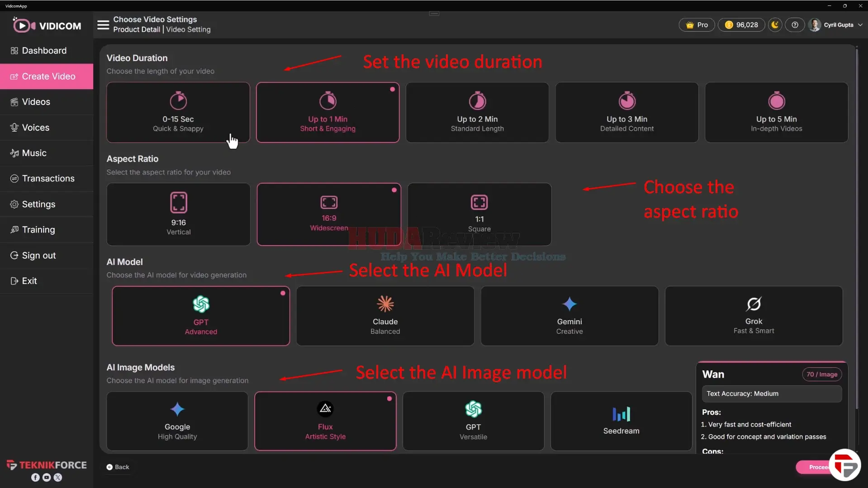Select Gemini Creative AI model
This screenshot has width=868, height=488.
coord(569,316)
